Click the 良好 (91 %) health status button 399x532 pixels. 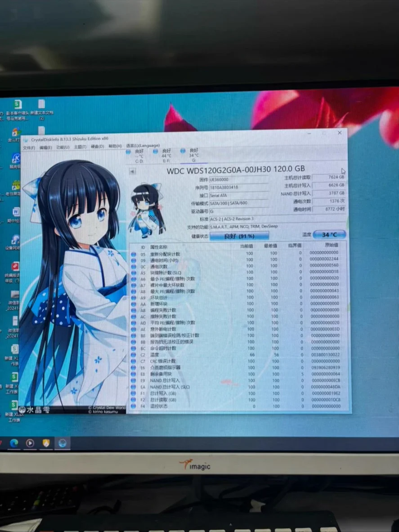239,236
